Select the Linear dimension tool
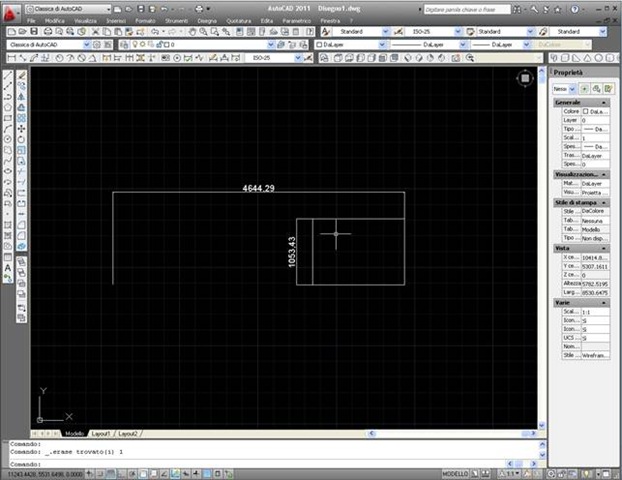The width and height of the screenshot is (622, 480). (x=12, y=58)
